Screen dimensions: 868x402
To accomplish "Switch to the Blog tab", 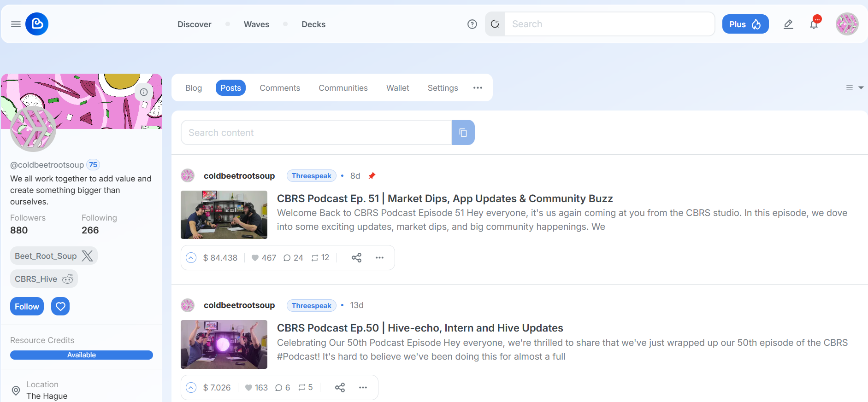I will tap(194, 87).
